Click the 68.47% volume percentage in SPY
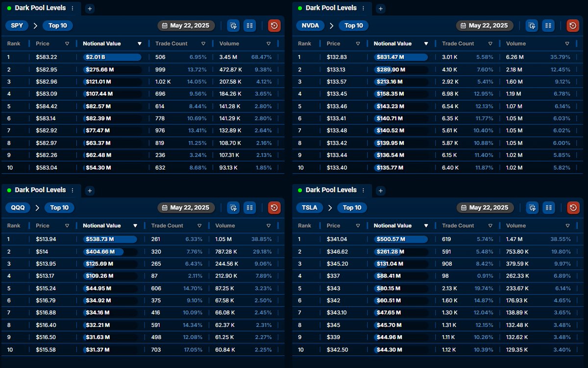 click(262, 57)
